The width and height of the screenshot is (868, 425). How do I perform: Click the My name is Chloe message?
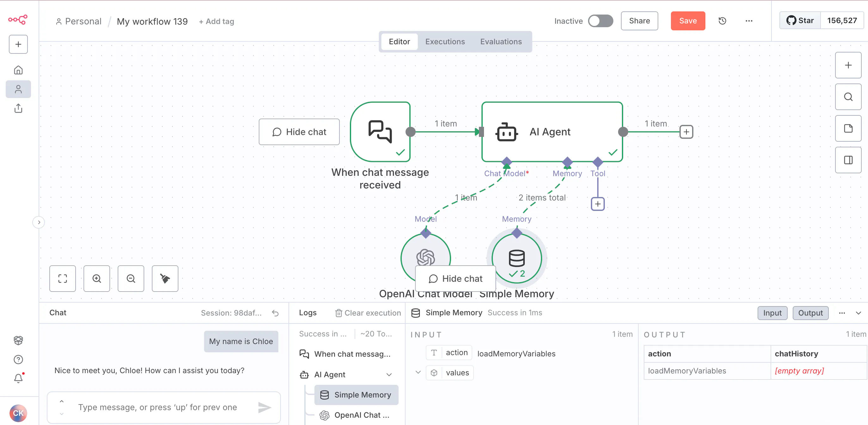pyautogui.click(x=241, y=342)
